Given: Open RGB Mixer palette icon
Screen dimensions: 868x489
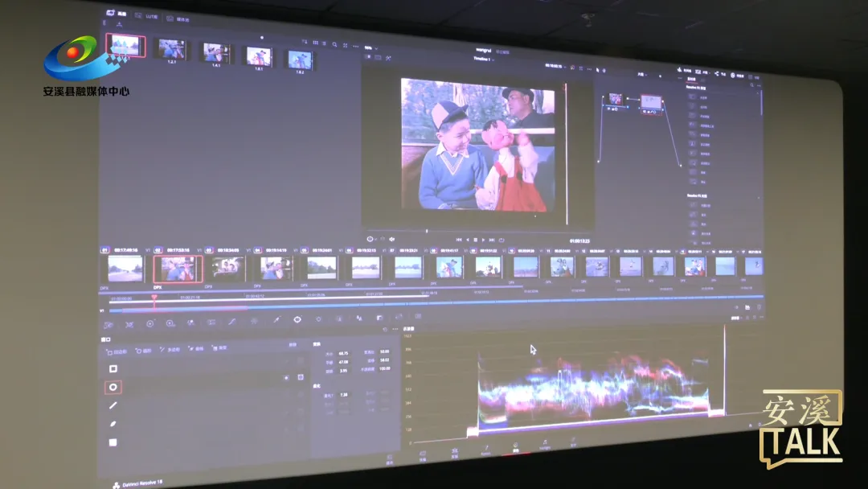Looking at the screenshot, I should [x=191, y=323].
